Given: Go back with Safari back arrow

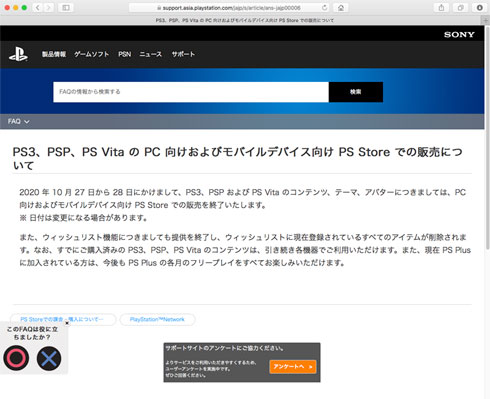Looking at the screenshot, I should (38, 7).
